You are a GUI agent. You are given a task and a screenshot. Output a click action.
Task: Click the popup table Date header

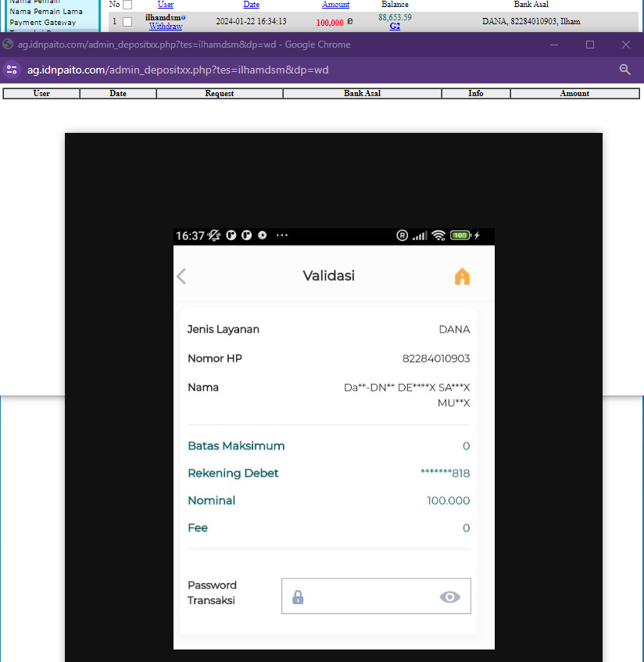(118, 93)
